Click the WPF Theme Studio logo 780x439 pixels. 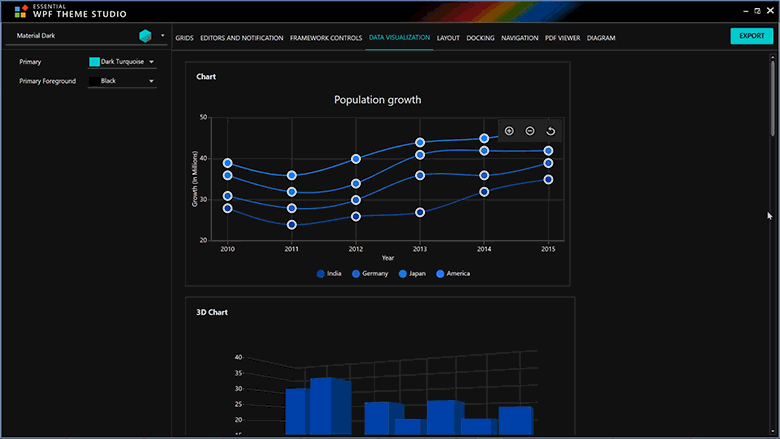[20, 12]
